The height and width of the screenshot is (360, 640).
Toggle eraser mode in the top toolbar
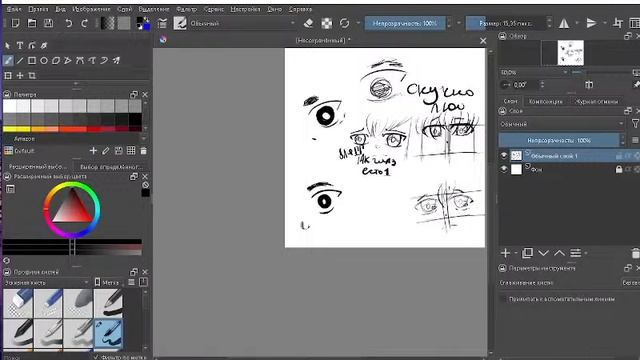[x=309, y=23]
